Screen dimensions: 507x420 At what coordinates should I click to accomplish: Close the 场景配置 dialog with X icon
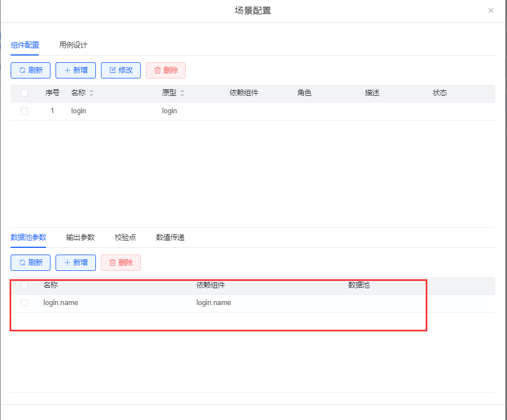tap(491, 11)
